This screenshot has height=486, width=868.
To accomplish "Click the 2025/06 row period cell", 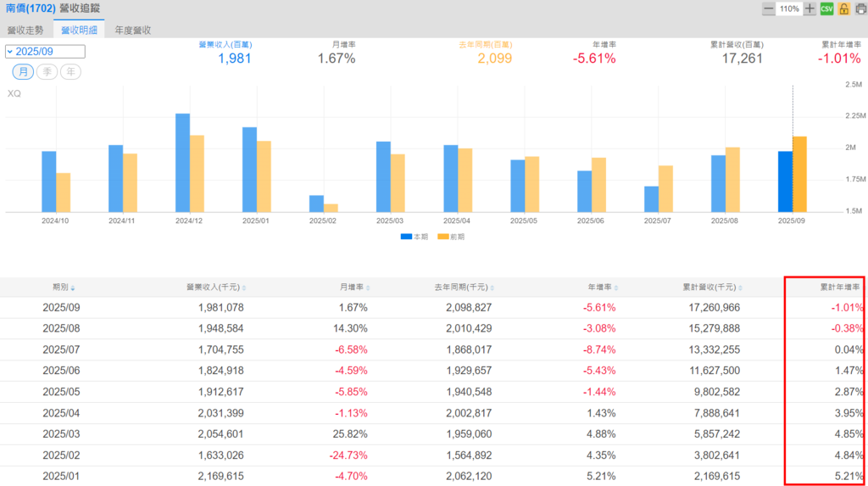I will tap(61, 371).
